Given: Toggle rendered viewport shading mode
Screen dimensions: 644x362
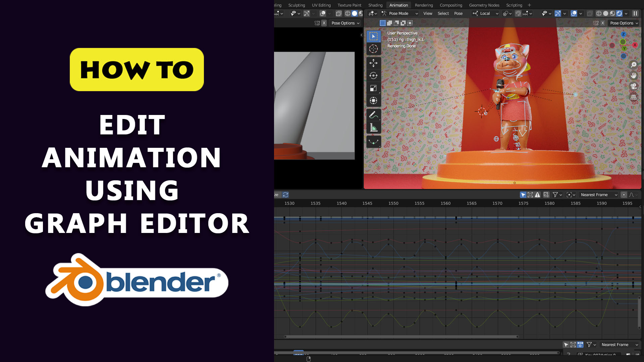Looking at the screenshot, I should 619,13.
